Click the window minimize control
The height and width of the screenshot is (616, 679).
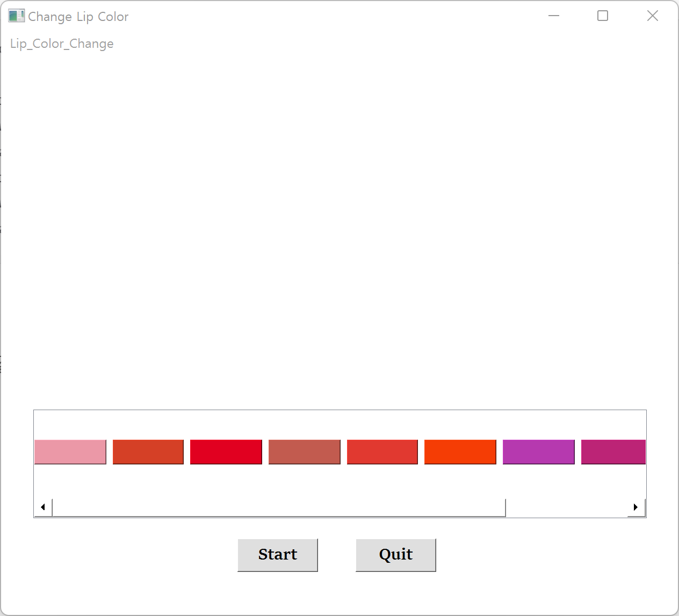553,16
